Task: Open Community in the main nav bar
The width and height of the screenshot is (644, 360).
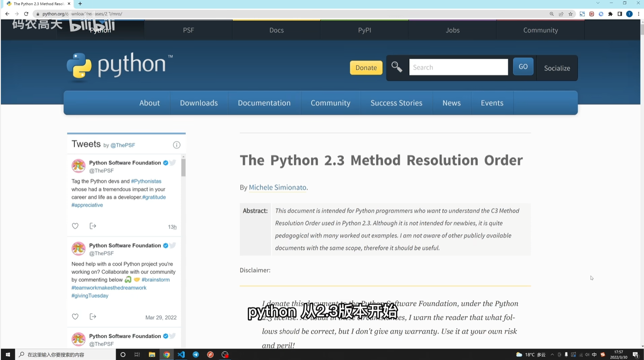Action: (x=331, y=103)
